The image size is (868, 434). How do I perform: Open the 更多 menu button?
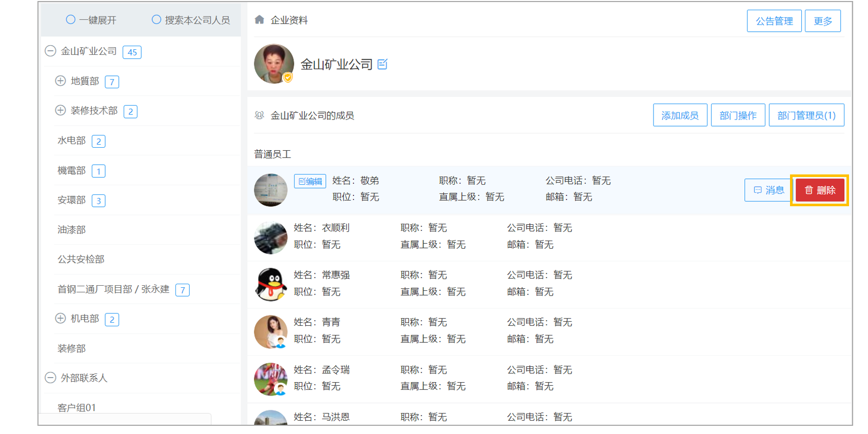(x=823, y=21)
